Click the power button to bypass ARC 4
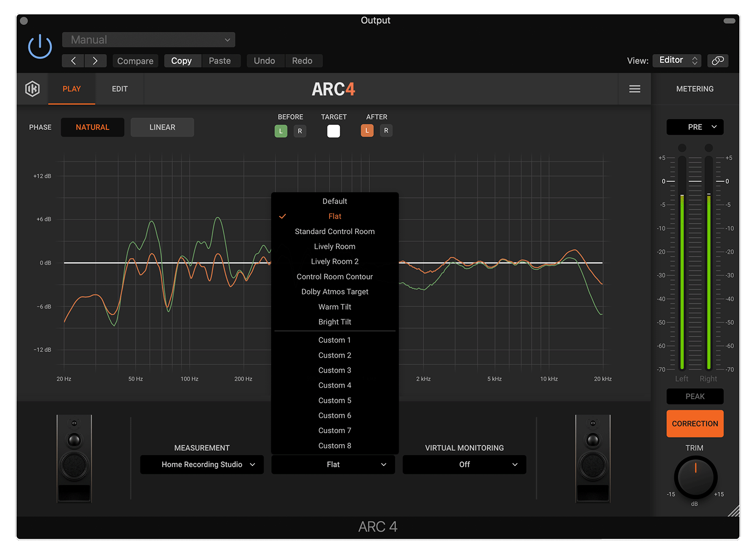The width and height of the screenshot is (756, 558). coord(39,47)
